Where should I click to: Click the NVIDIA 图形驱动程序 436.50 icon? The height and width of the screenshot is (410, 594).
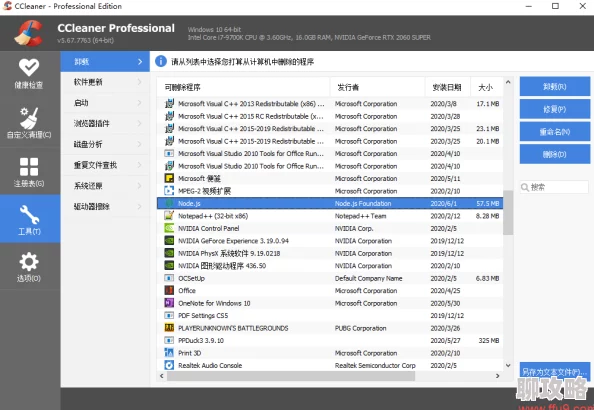[x=169, y=266]
